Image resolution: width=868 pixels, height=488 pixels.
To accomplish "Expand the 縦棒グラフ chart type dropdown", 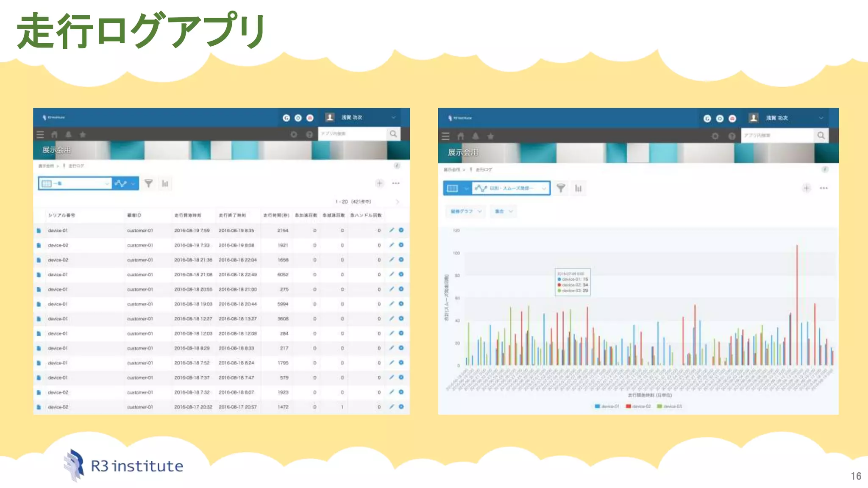I will [466, 211].
